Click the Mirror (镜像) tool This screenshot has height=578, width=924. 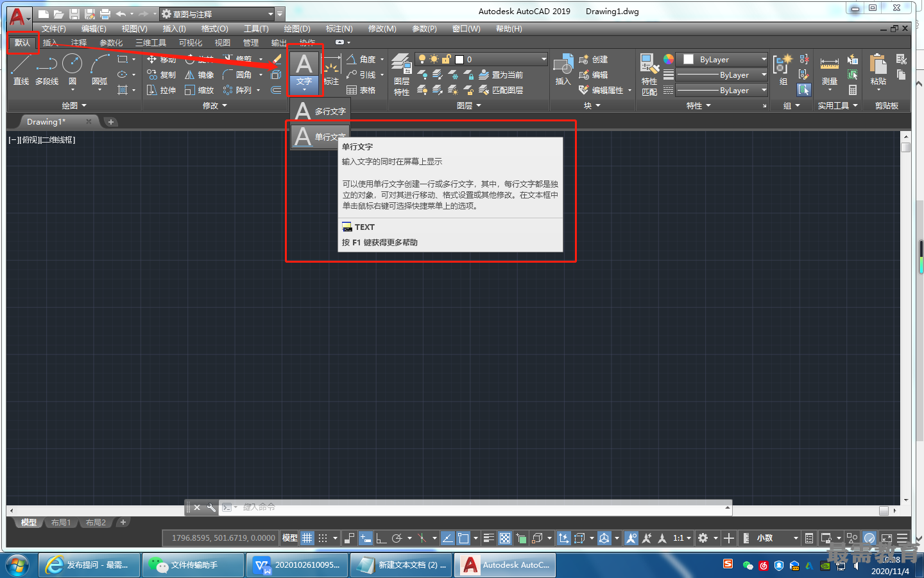(199, 74)
